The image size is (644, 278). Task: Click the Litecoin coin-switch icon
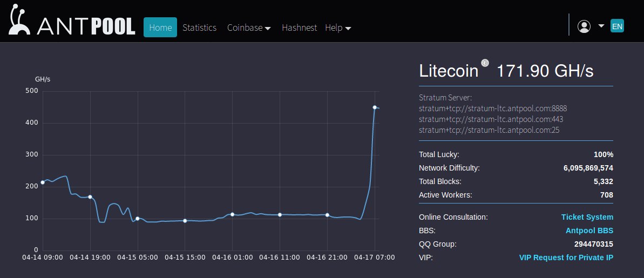pyautogui.click(x=485, y=63)
